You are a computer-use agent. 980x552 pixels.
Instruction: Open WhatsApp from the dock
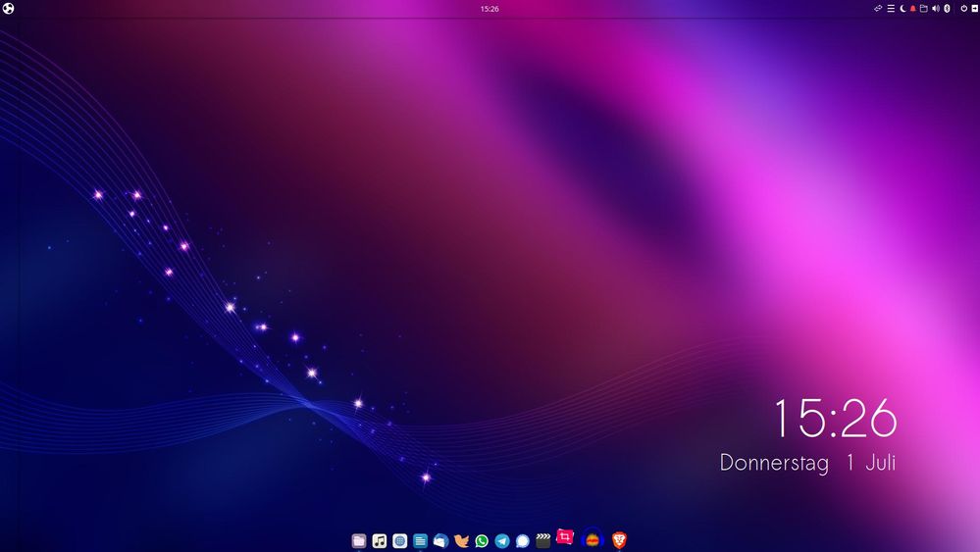point(482,540)
